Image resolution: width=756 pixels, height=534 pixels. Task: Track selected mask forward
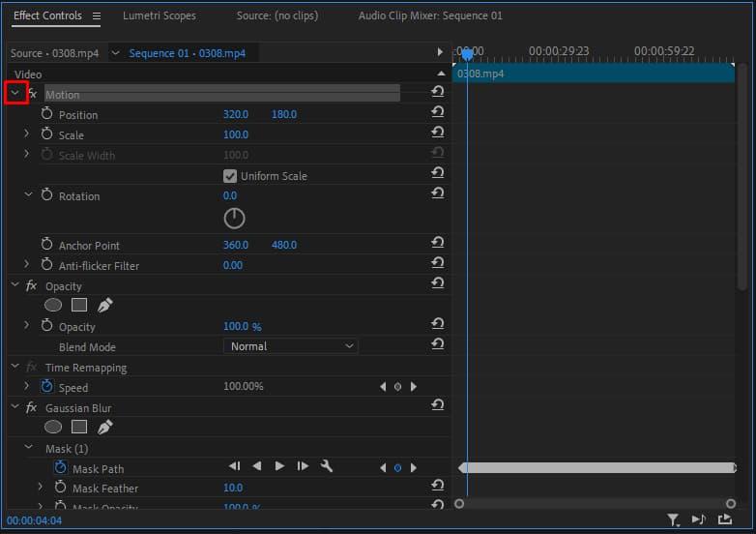click(x=279, y=466)
